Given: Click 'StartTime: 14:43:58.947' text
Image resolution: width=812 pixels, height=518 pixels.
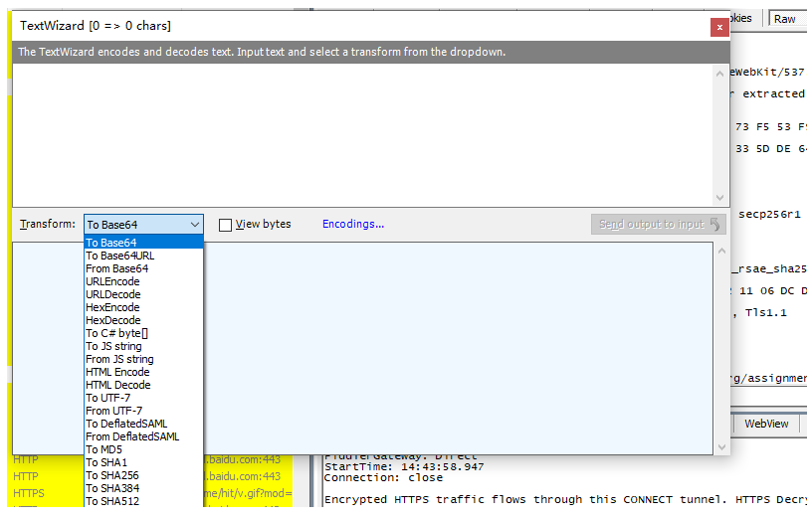Looking at the screenshot, I should tap(404, 466).
